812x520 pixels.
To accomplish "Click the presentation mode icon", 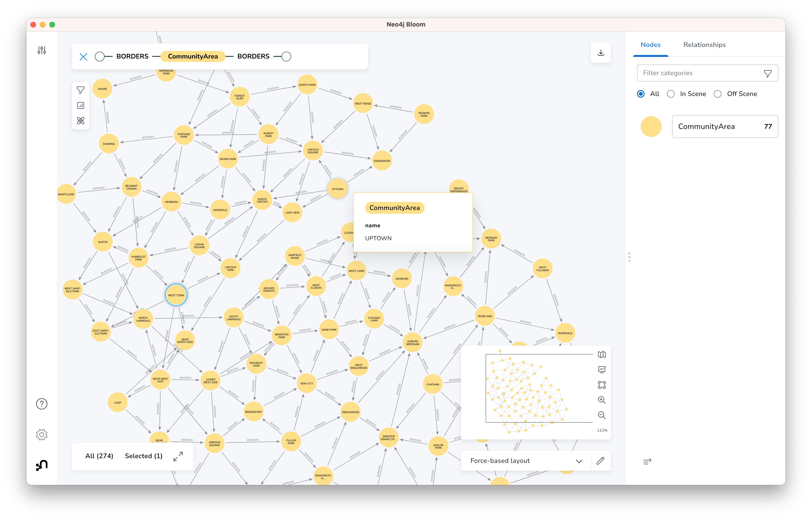I will coord(602,369).
